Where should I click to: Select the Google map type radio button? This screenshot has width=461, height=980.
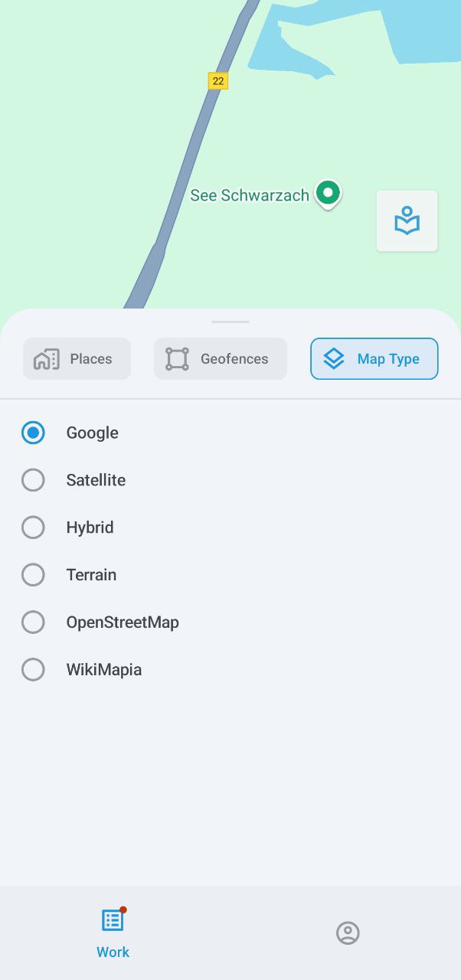click(x=33, y=433)
